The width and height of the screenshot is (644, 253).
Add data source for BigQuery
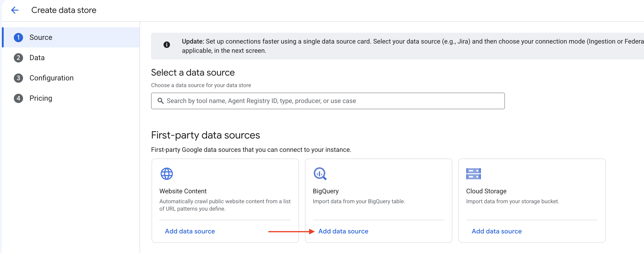[x=343, y=231]
